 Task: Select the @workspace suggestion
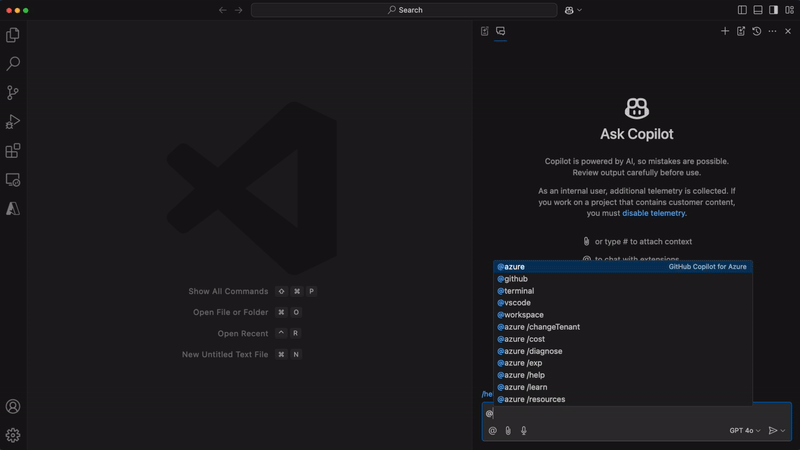click(x=622, y=315)
